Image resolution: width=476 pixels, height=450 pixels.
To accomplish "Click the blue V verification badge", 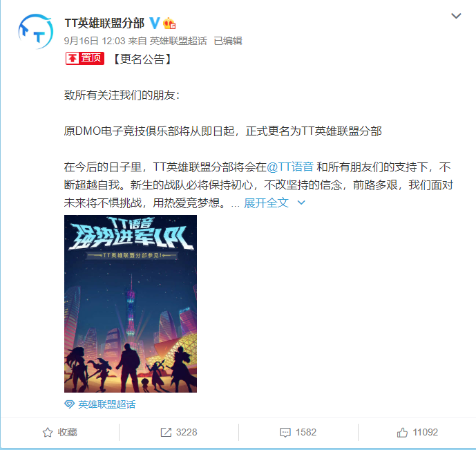I will coord(155,23).
